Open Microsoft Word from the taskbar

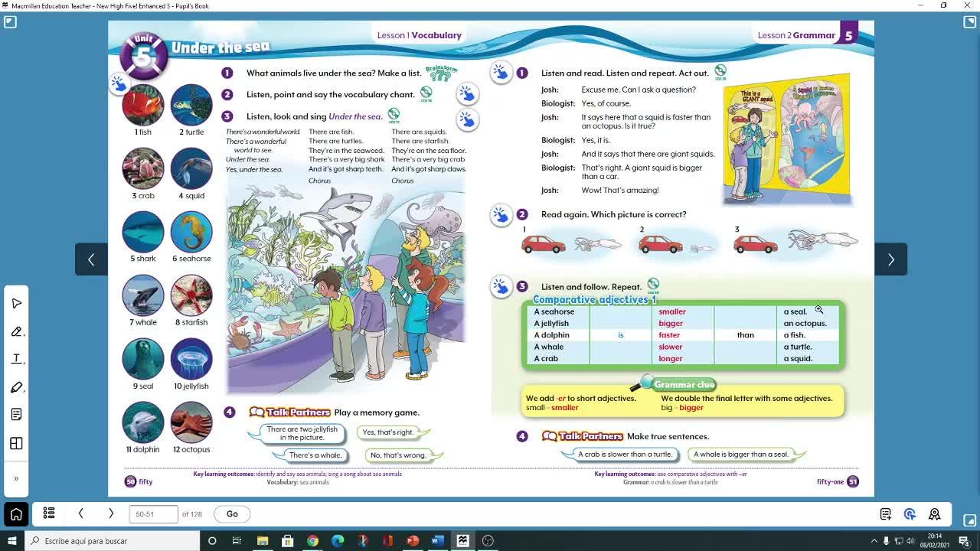(x=437, y=541)
